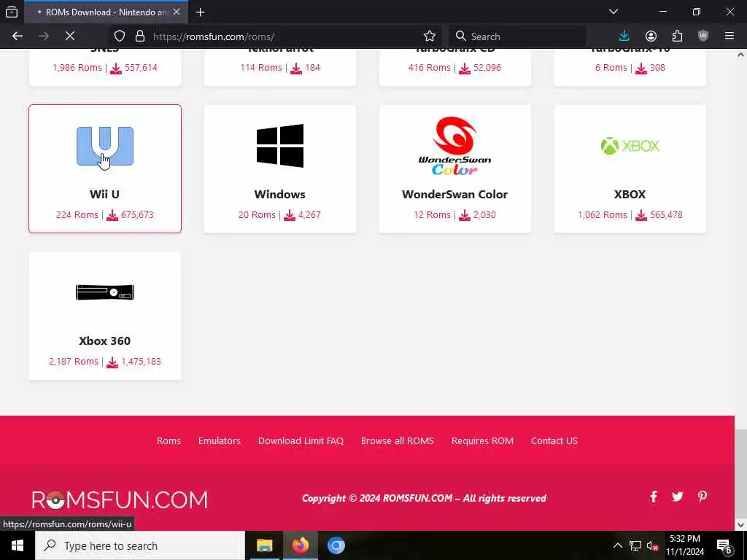747x560 pixels.
Task: Click the 6 Roms count
Action: point(611,68)
